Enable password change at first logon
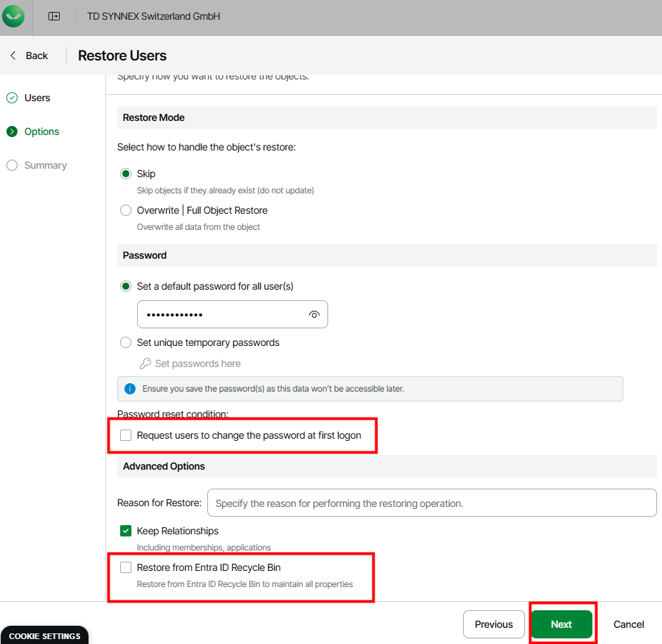The height and width of the screenshot is (644, 662). click(126, 435)
